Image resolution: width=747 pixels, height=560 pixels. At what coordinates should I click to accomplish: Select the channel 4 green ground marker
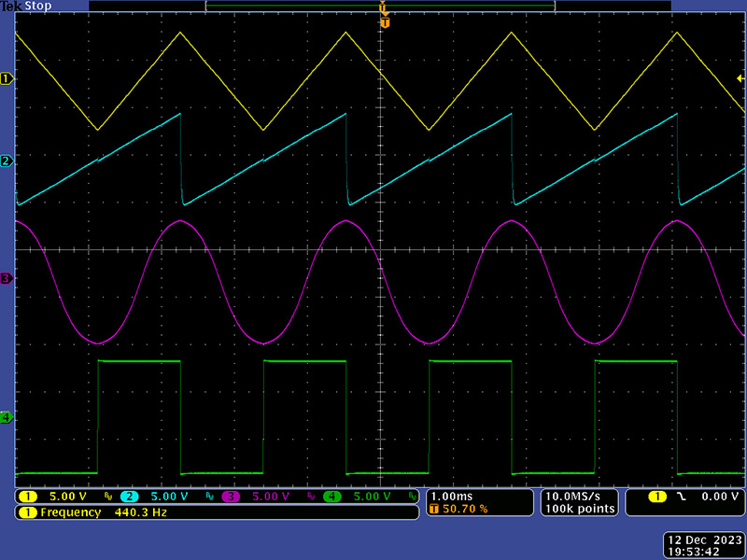pyautogui.click(x=7, y=417)
